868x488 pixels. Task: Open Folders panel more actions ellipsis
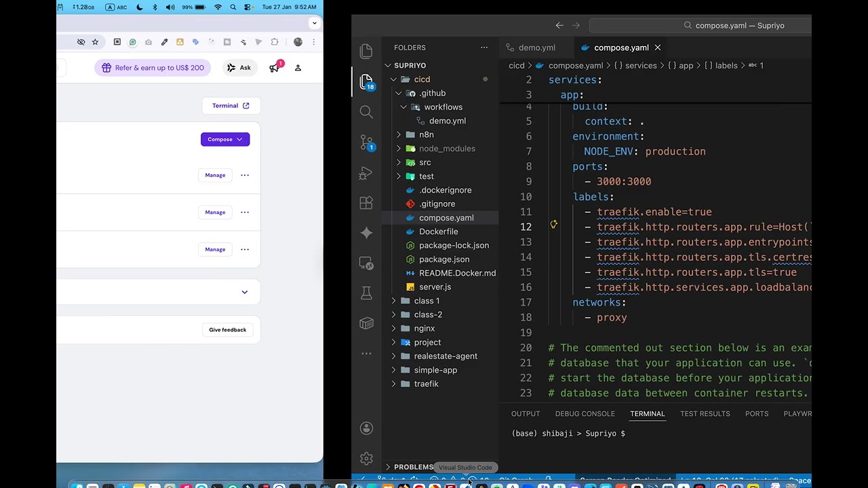pos(484,47)
